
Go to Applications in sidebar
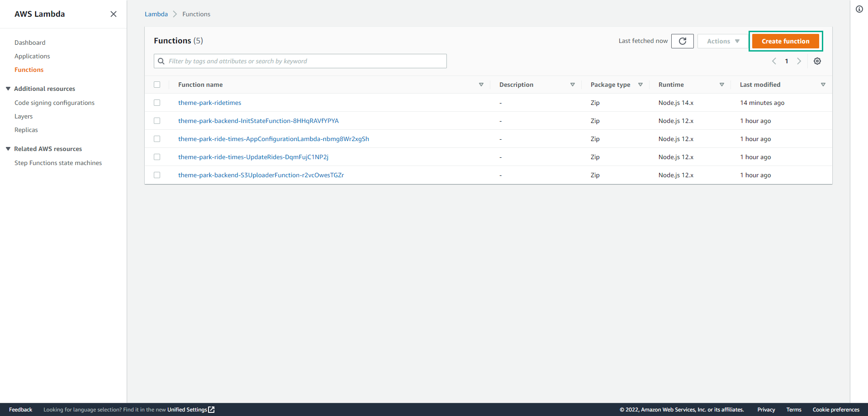point(32,56)
